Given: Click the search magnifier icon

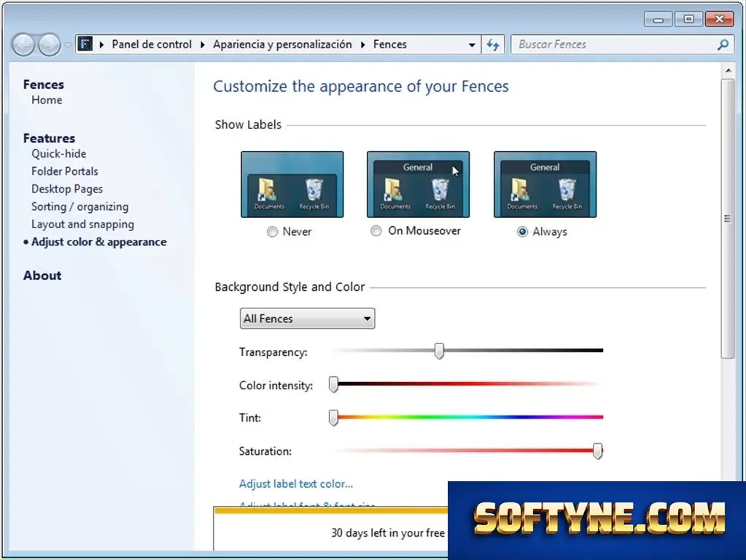Looking at the screenshot, I should (723, 44).
